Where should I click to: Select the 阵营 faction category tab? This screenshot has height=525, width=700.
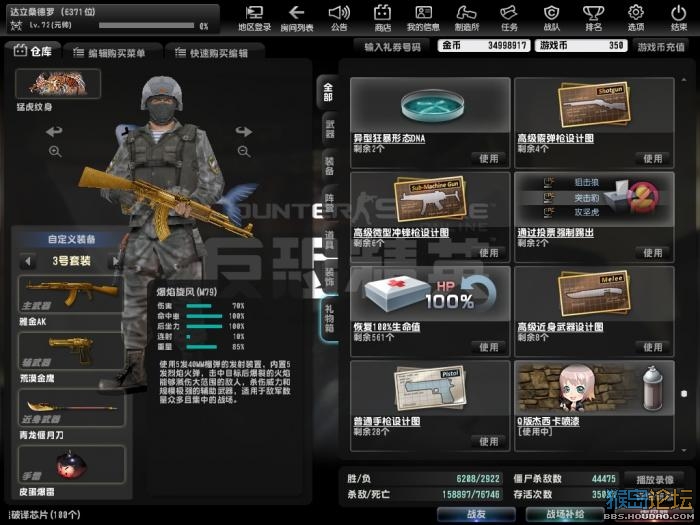pyautogui.click(x=329, y=203)
